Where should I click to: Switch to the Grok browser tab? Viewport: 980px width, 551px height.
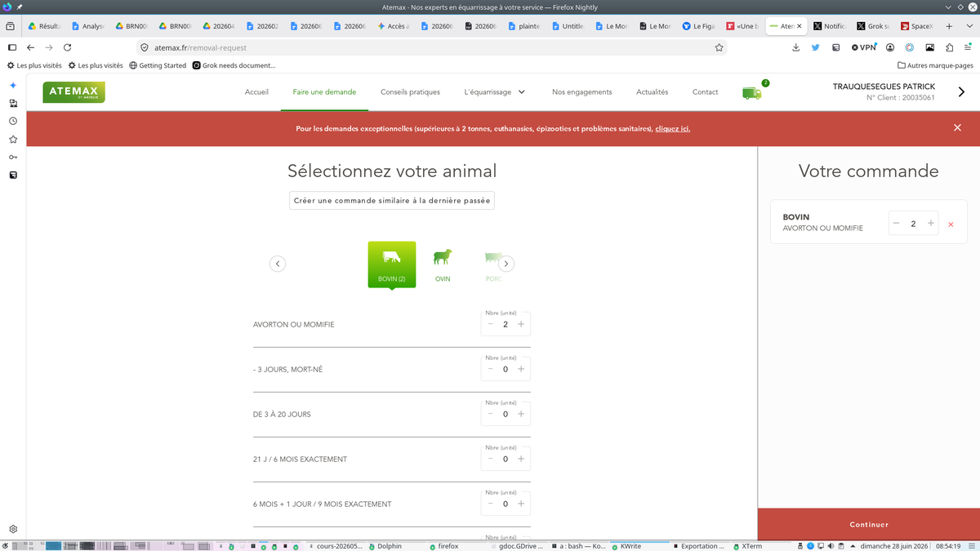873,26
